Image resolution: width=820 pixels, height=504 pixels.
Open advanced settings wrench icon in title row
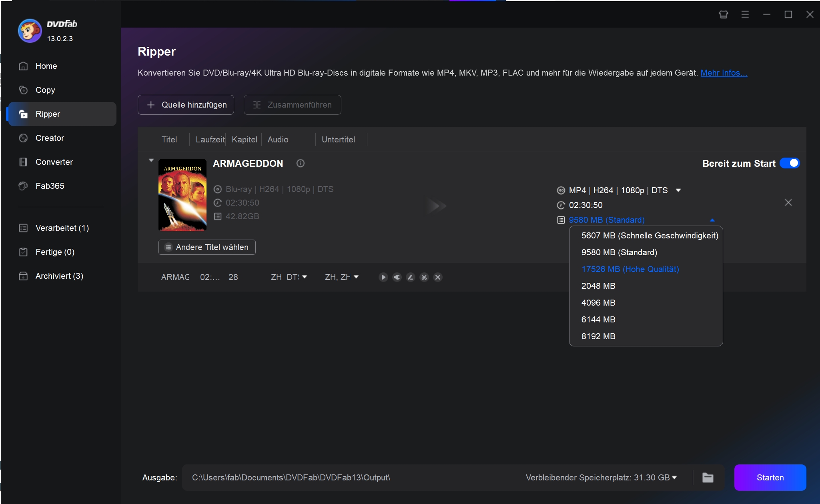[x=397, y=277]
